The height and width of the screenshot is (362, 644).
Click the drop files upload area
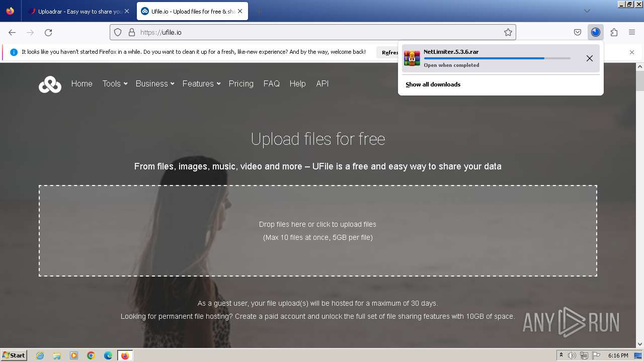pyautogui.click(x=318, y=231)
